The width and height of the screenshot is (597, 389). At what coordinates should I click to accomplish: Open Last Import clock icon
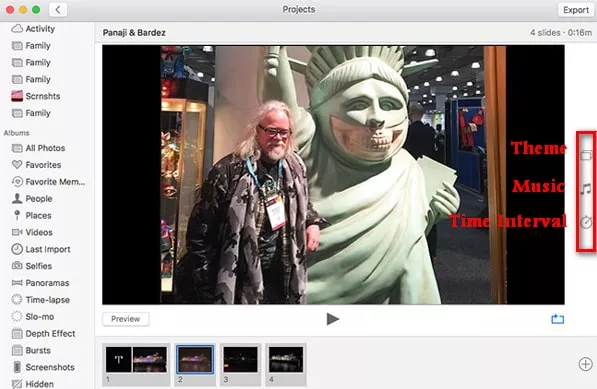pos(17,249)
